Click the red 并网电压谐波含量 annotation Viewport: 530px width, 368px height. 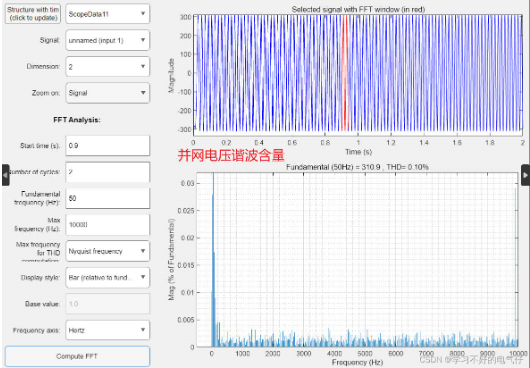coord(231,155)
